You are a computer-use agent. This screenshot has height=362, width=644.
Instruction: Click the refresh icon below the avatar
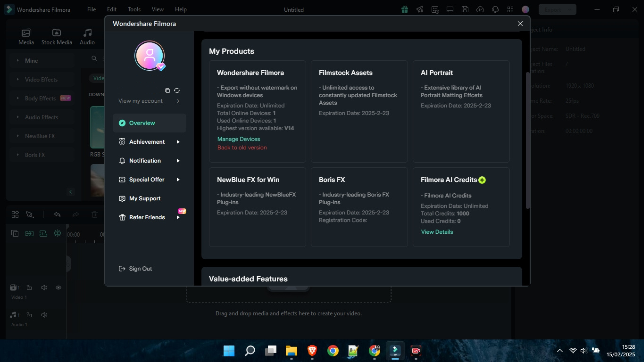[x=177, y=90]
